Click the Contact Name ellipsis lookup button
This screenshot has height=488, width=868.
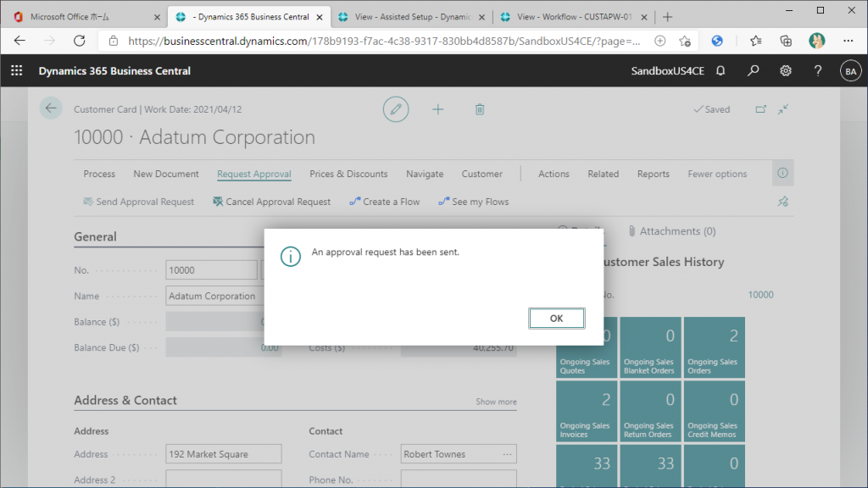pyautogui.click(x=507, y=454)
